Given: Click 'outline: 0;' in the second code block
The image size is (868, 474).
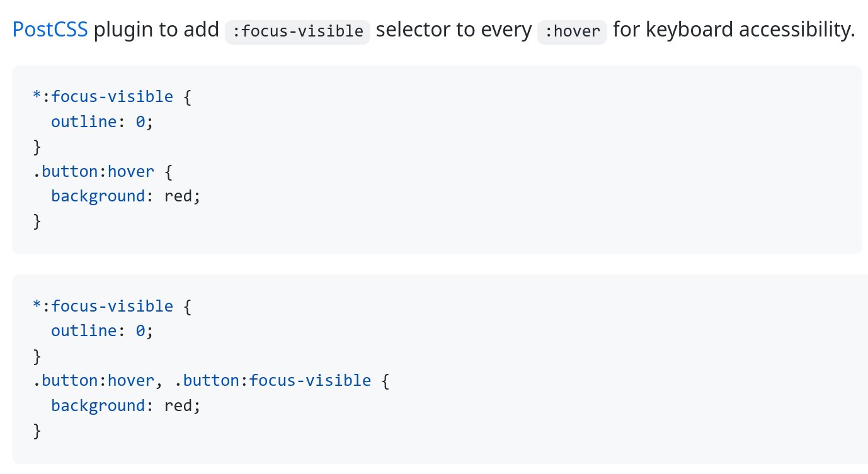Looking at the screenshot, I should point(102,331).
